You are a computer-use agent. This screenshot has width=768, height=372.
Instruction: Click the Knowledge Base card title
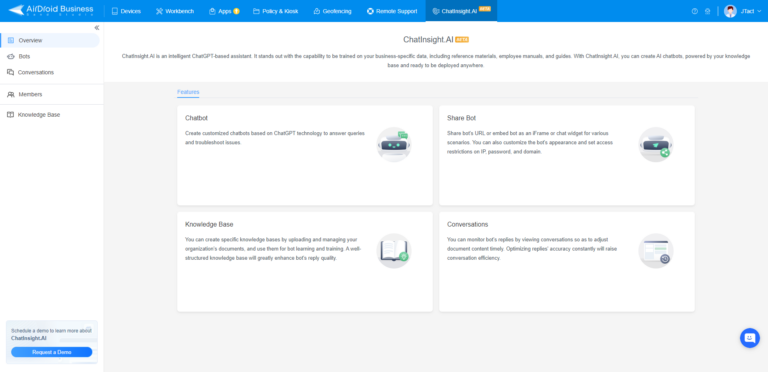[209, 224]
